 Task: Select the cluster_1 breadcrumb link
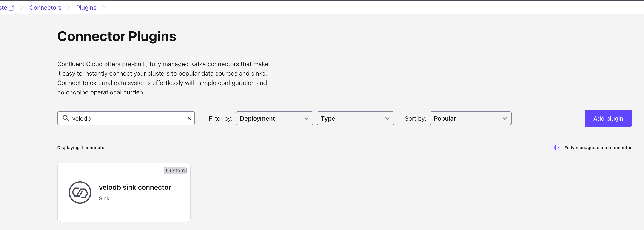pyautogui.click(x=7, y=8)
